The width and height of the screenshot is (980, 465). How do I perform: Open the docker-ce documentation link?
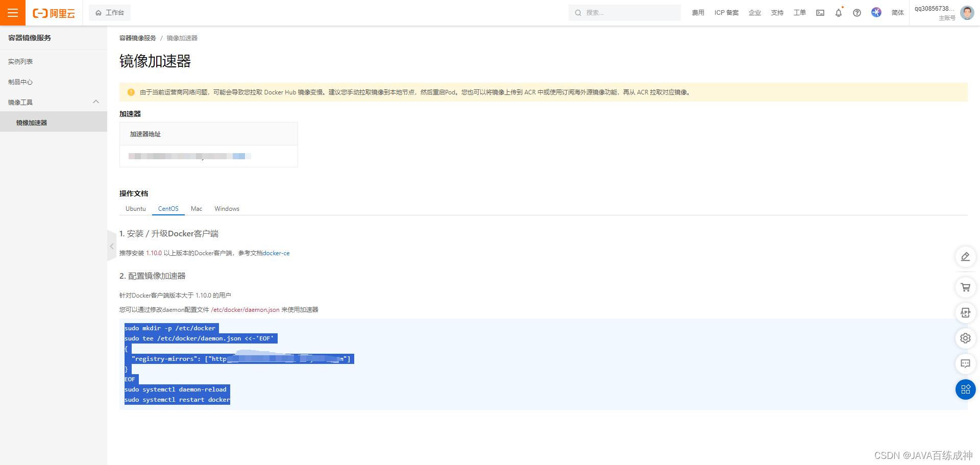276,253
